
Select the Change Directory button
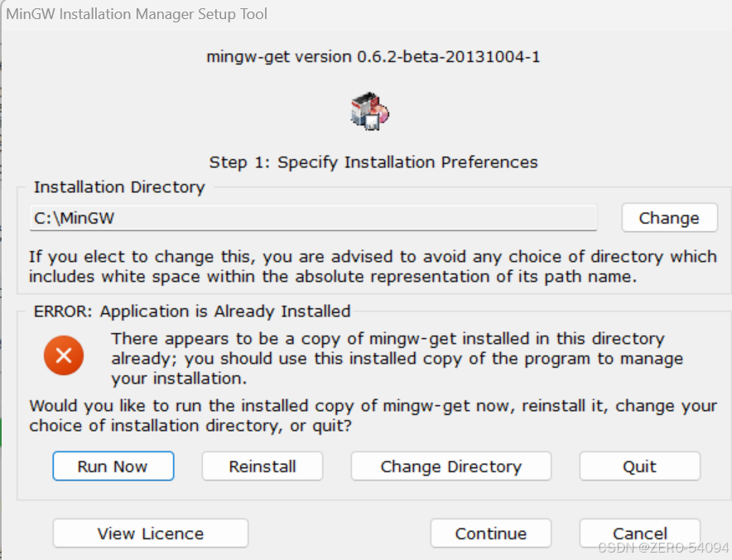tap(451, 466)
